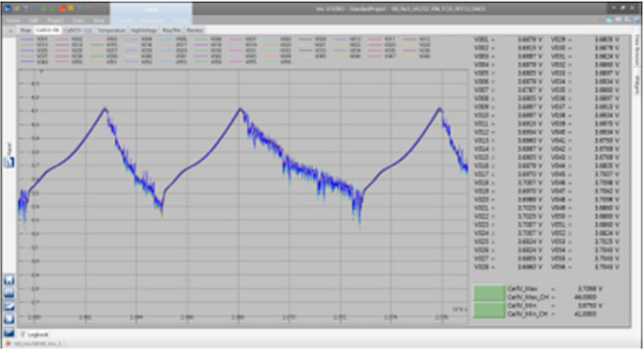644x350 pixels.
Task: Select the experiment file tab at window bottom
Action: coord(35,344)
